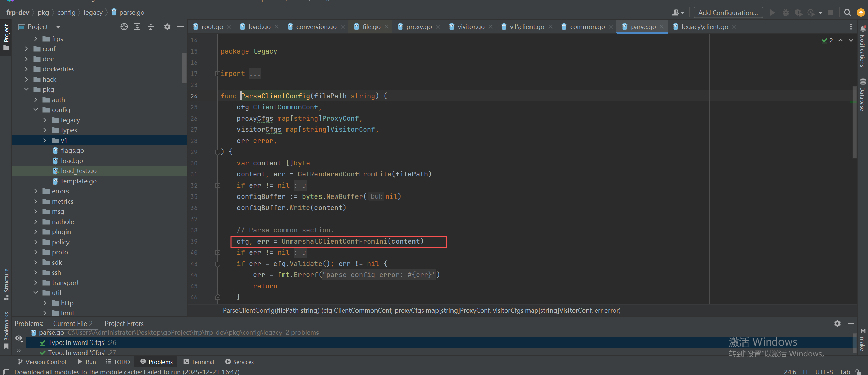
Task: Click the Expand All icon in Project panel
Action: 137,27
